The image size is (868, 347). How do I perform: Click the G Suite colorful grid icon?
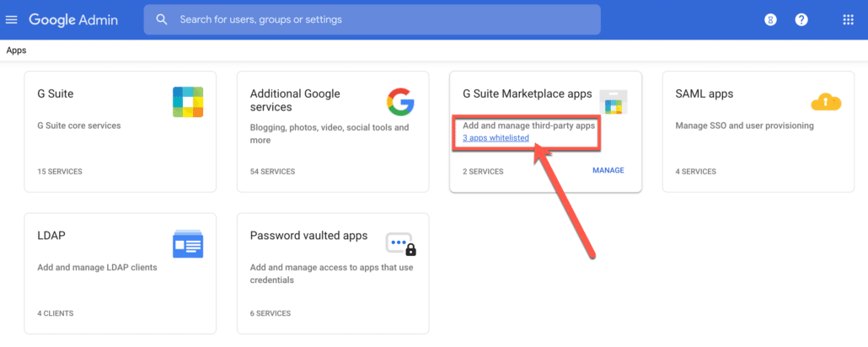[x=188, y=102]
